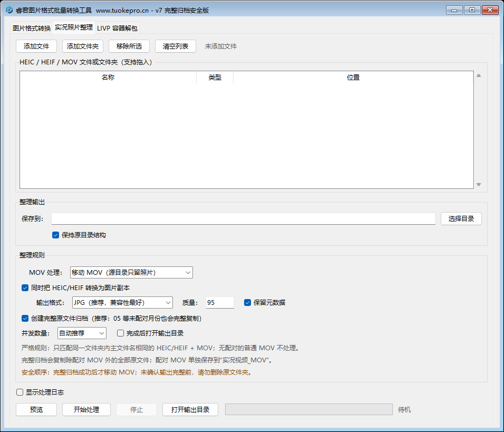Click the 质量 value field showing 95

[x=220, y=303]
